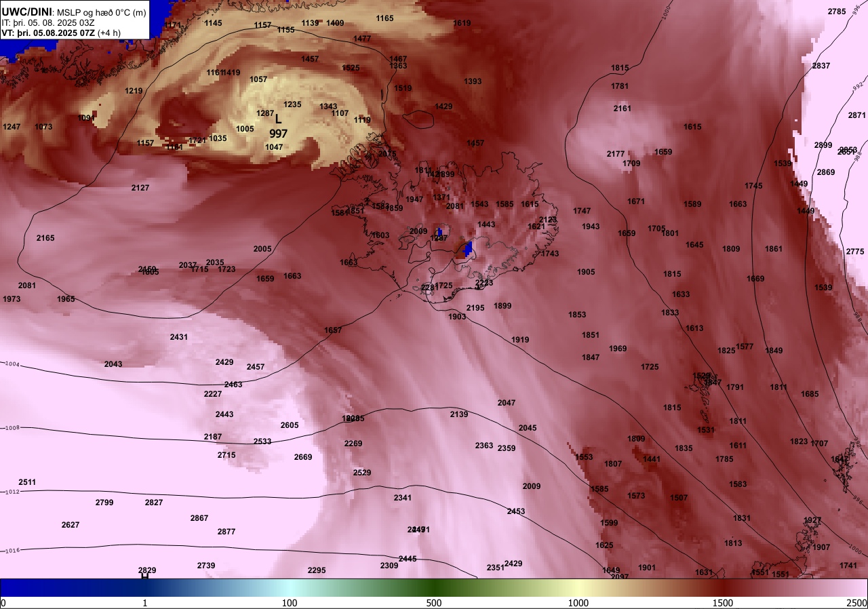The height and width of the screenshot is (609, 868).
Task: Click the UWC/DINI title in the header box
Action: coord(26,11)
